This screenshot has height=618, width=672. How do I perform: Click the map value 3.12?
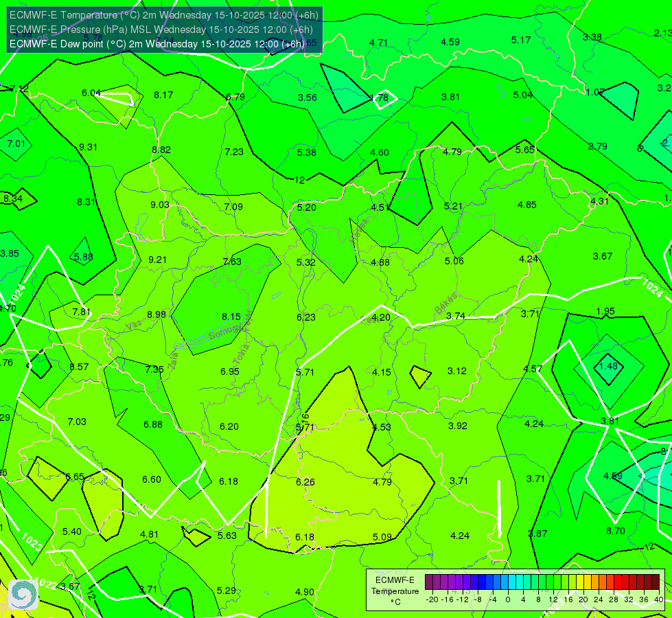tap(457, 371)
